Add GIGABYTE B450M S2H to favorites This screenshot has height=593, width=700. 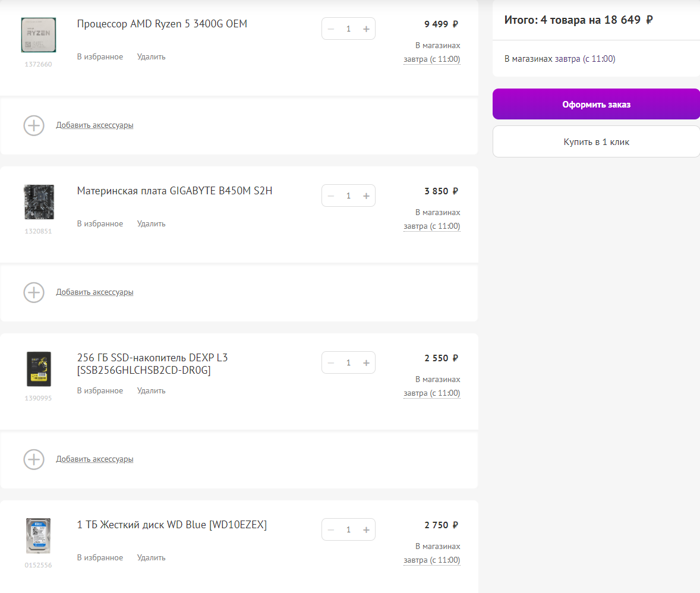(100, 224)
